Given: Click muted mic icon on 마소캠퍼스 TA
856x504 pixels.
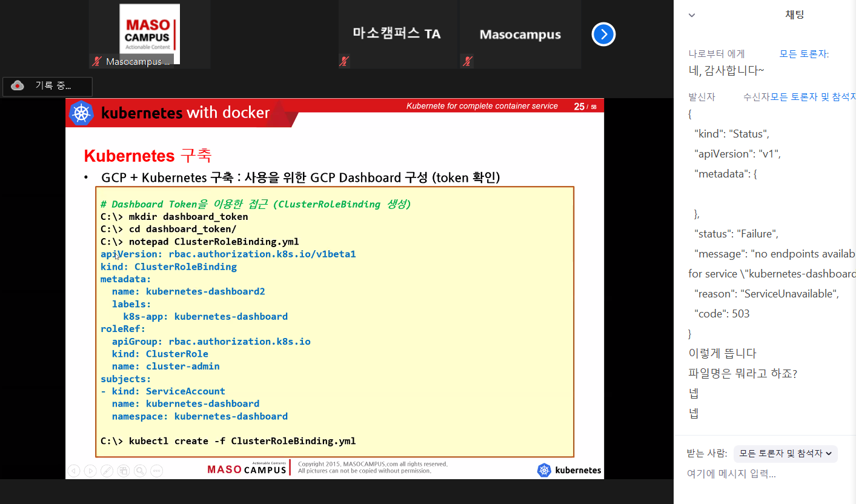Looking at the screenshot, I should tap(344, 61).
